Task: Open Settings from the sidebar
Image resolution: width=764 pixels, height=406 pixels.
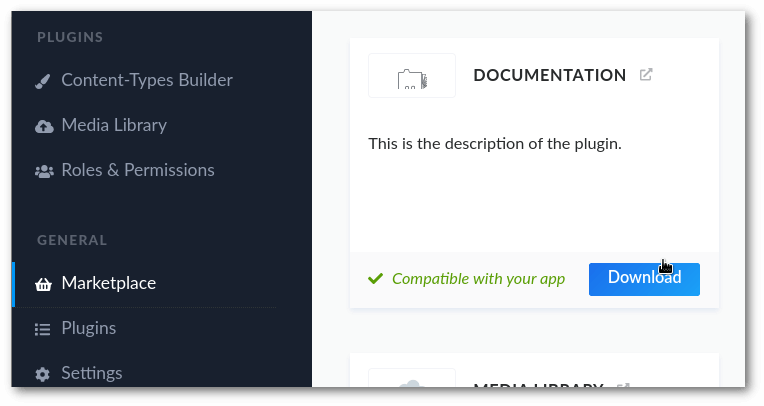Action: coord(92,373)
